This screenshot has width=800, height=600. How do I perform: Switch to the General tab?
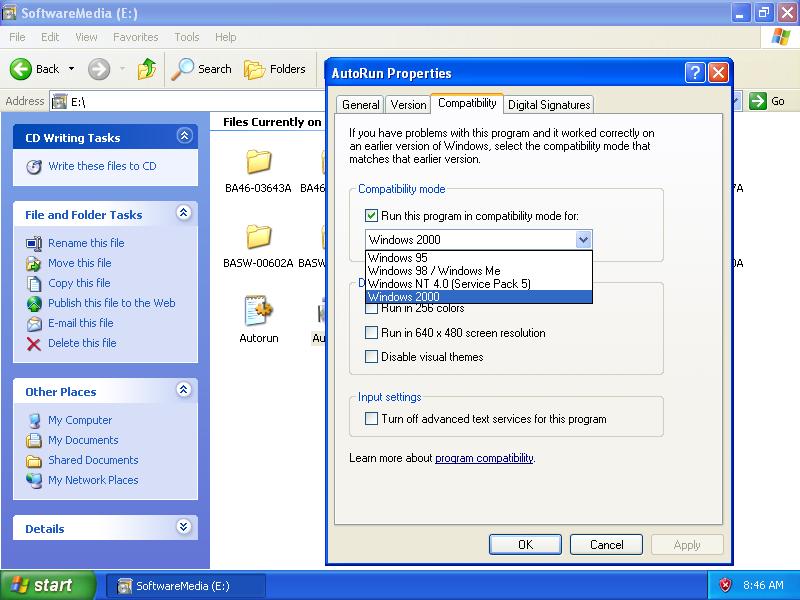coord(361,105)
